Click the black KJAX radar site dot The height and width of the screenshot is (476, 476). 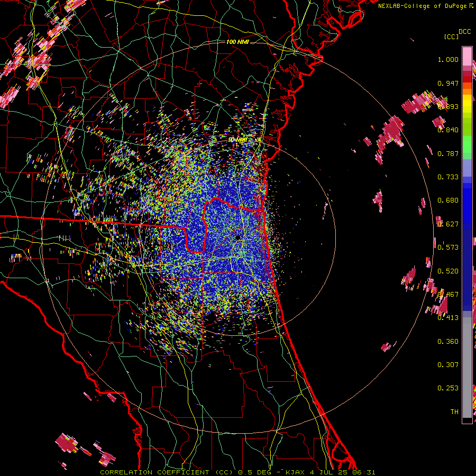point(239,237)
